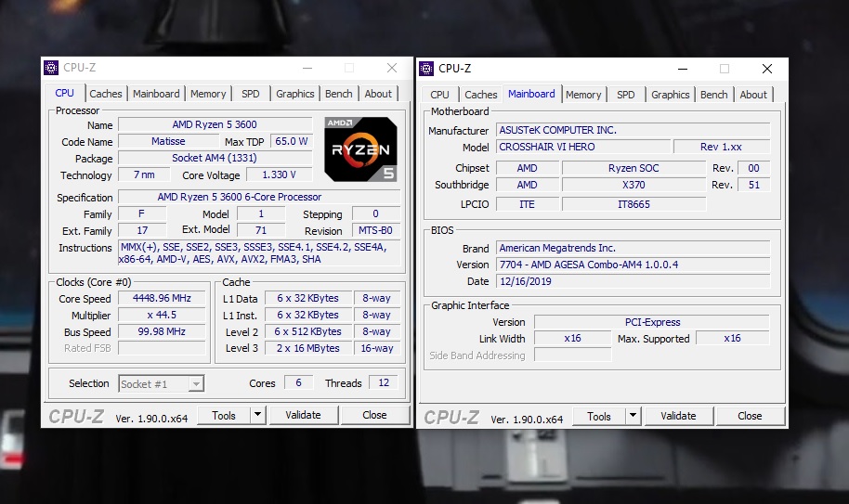Open the Memory tab in right window
The width and height of the screenshot is (849, 504).
[583, 95]
